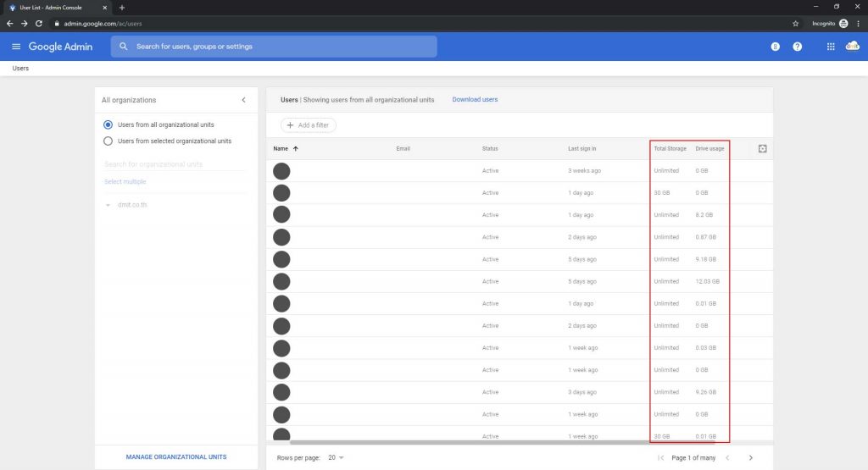Close the User List - Admin Console tab

pyautogui.click(x=104, y=8)
